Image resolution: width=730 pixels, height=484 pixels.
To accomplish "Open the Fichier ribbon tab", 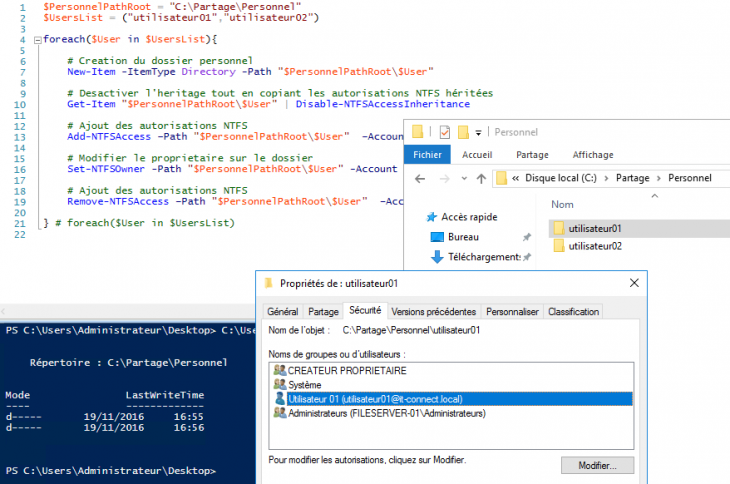I will pos(427,155).
